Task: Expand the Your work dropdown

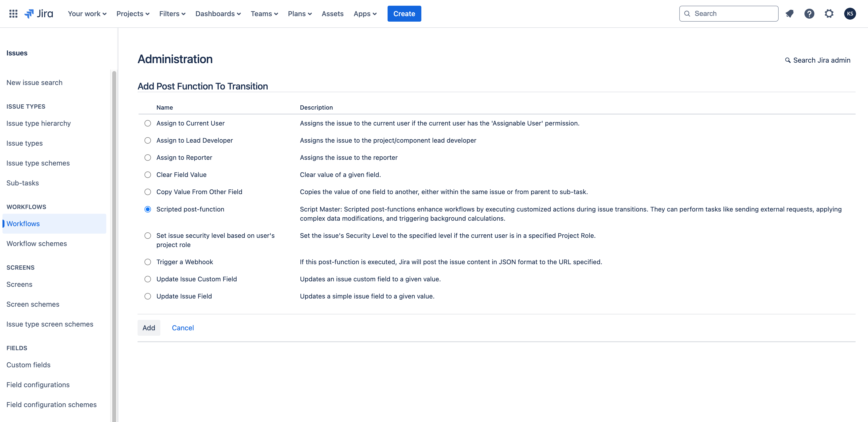Action: [x=87, y=13]
